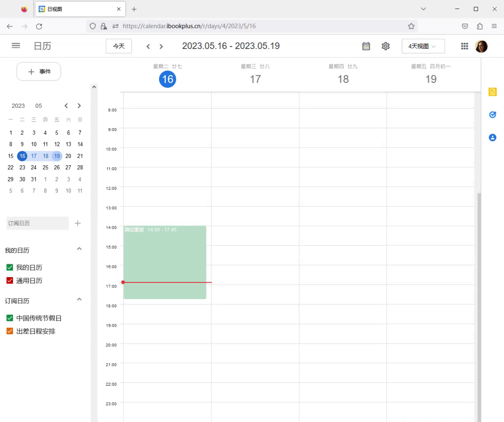Open the 4天视图 view selector dropdown
This screenshot has height=422, width=504.
[x=422, y=46]
